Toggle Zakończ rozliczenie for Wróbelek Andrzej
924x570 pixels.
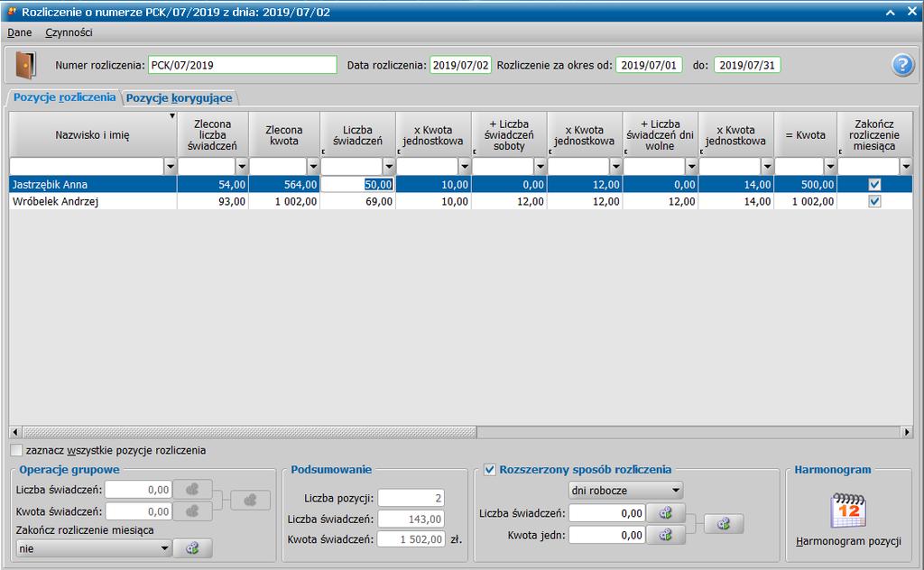[874, 201]
